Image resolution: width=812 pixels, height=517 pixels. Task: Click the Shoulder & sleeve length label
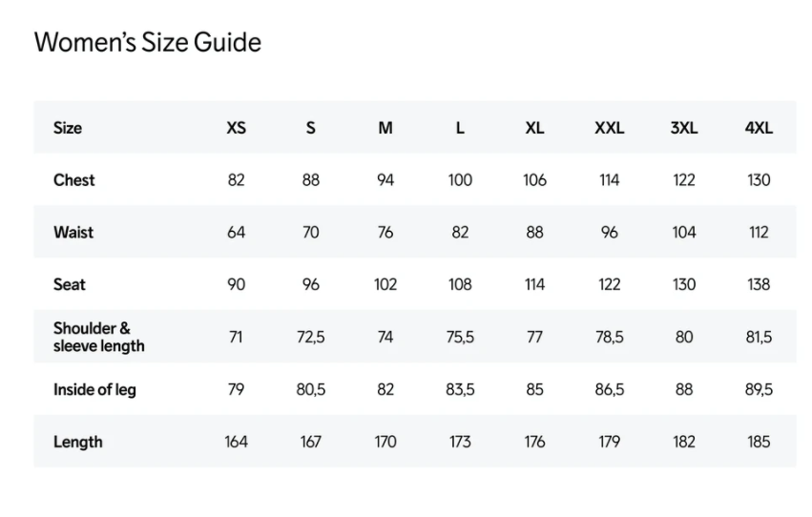pos(99,337)
